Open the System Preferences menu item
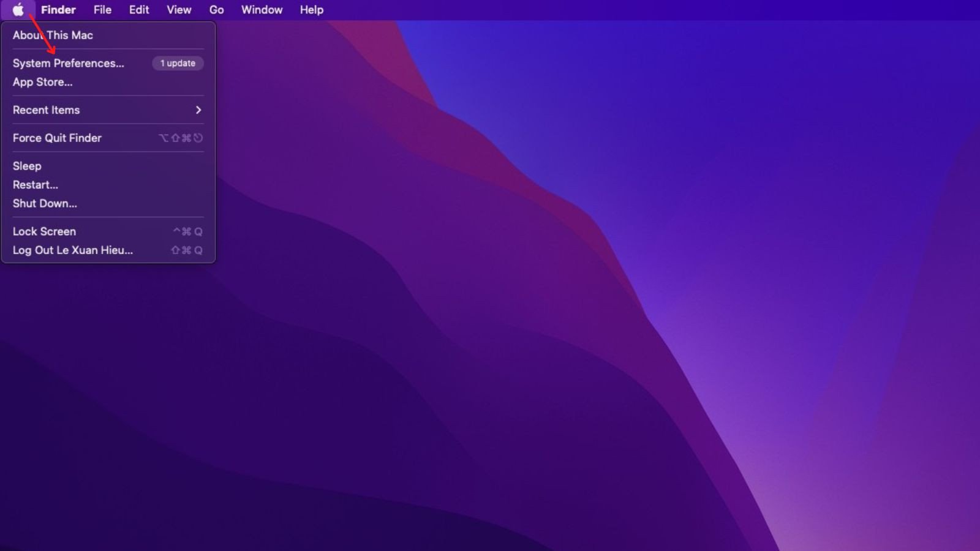The height and width of the screenshot is (551, 980). (69, 63)
